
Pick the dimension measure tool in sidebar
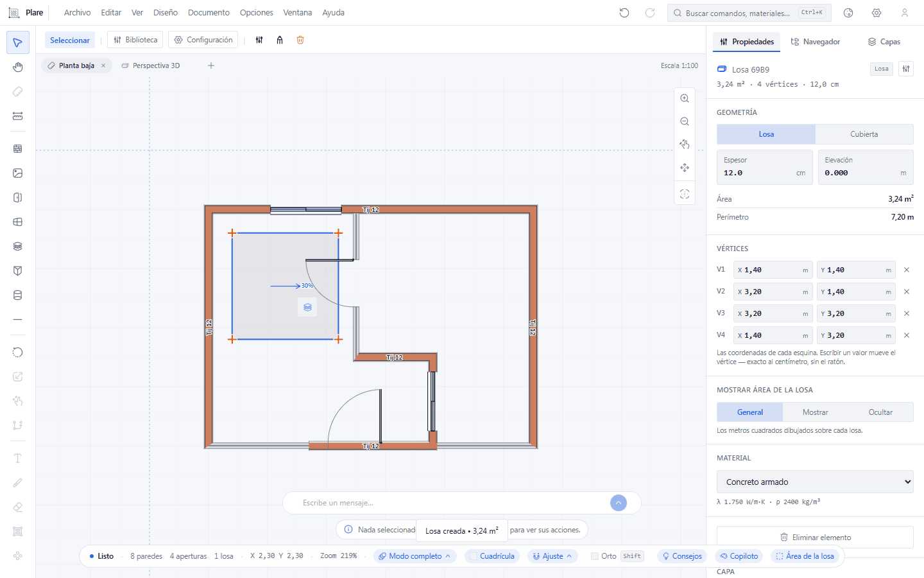click(x=18, y=116)
